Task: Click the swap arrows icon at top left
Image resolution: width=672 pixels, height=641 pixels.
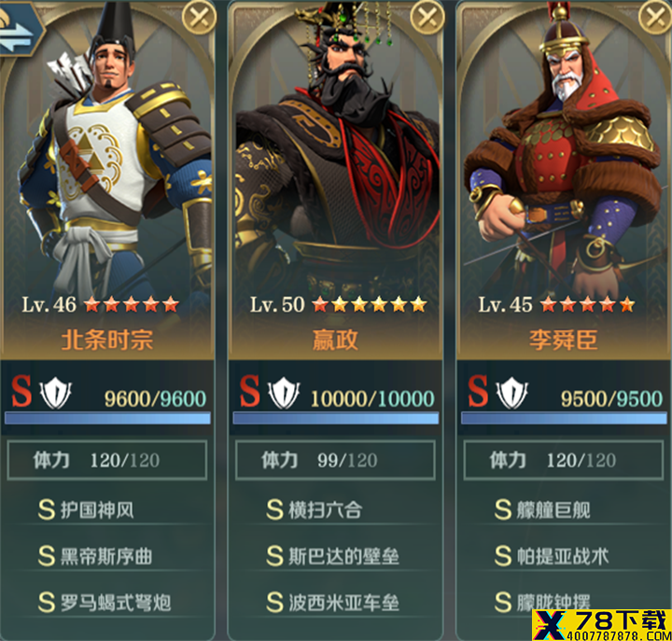Action: pos(17,31)
